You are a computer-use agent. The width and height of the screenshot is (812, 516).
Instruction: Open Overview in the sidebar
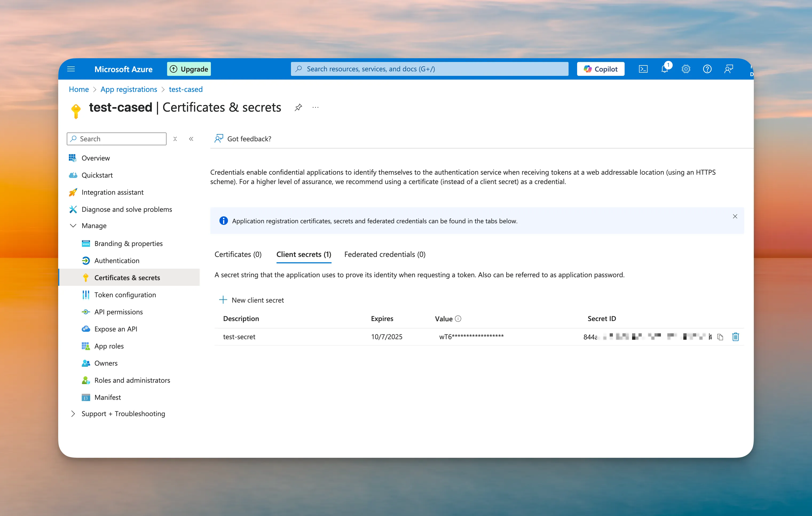point(96,158)
